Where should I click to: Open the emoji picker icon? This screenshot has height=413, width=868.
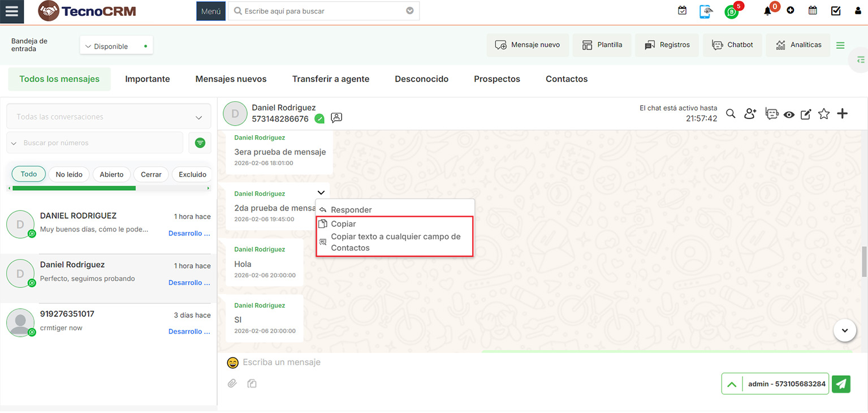[232, 363]
